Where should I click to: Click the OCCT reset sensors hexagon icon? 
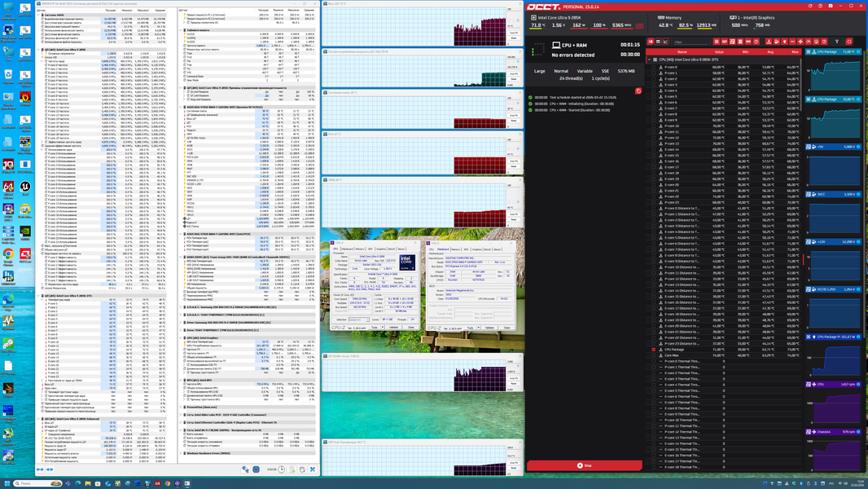coord(849,42)
